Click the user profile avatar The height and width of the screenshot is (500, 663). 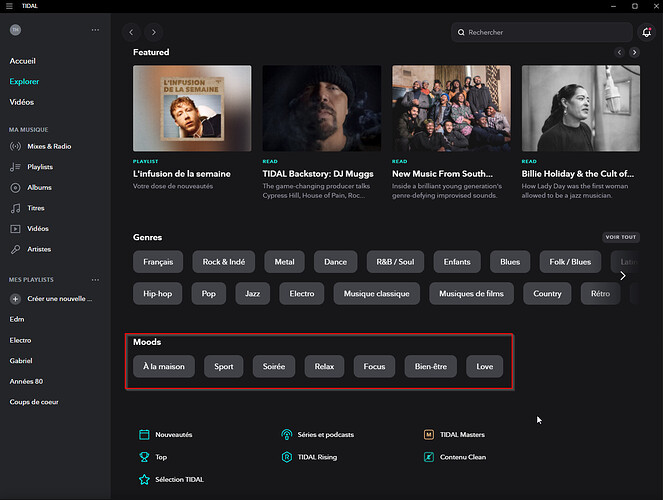point(16,30)
